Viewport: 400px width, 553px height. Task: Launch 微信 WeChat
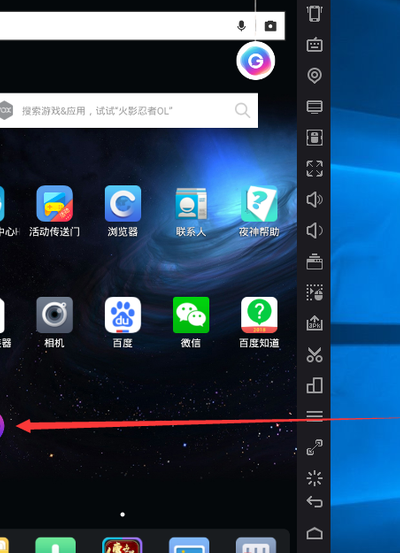click(x=191, y=322)
